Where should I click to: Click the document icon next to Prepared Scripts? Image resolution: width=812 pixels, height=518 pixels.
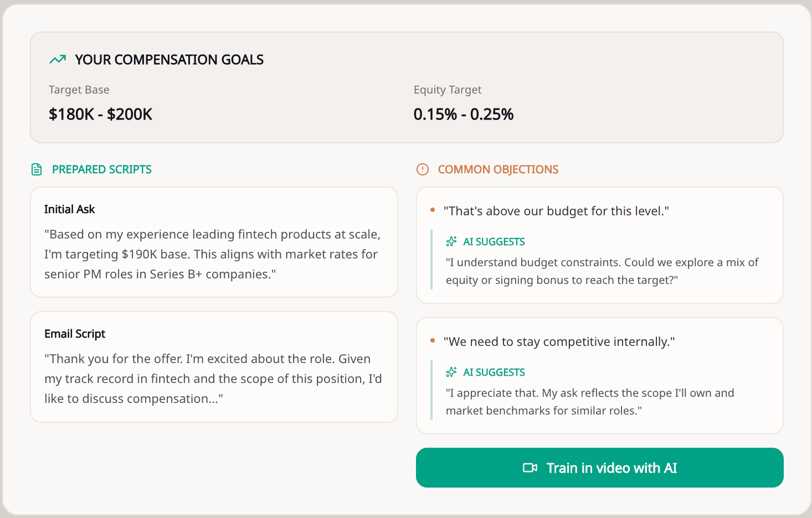(37, 169)
